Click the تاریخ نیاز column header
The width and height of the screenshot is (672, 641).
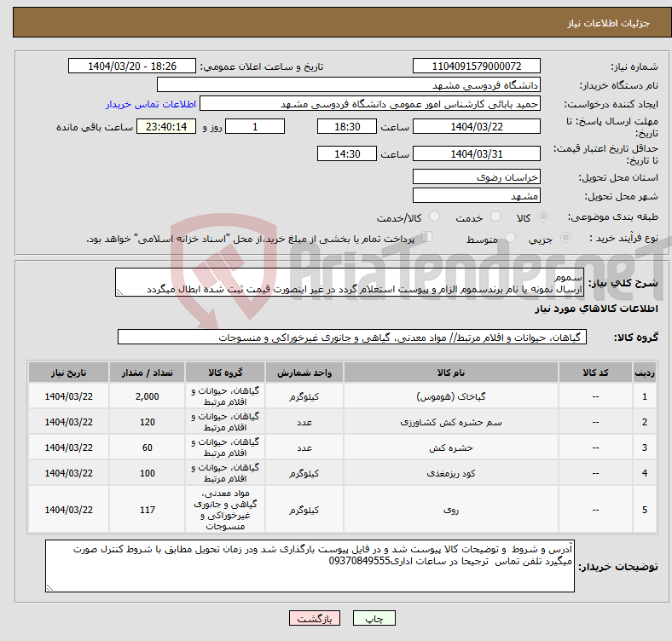68,372
